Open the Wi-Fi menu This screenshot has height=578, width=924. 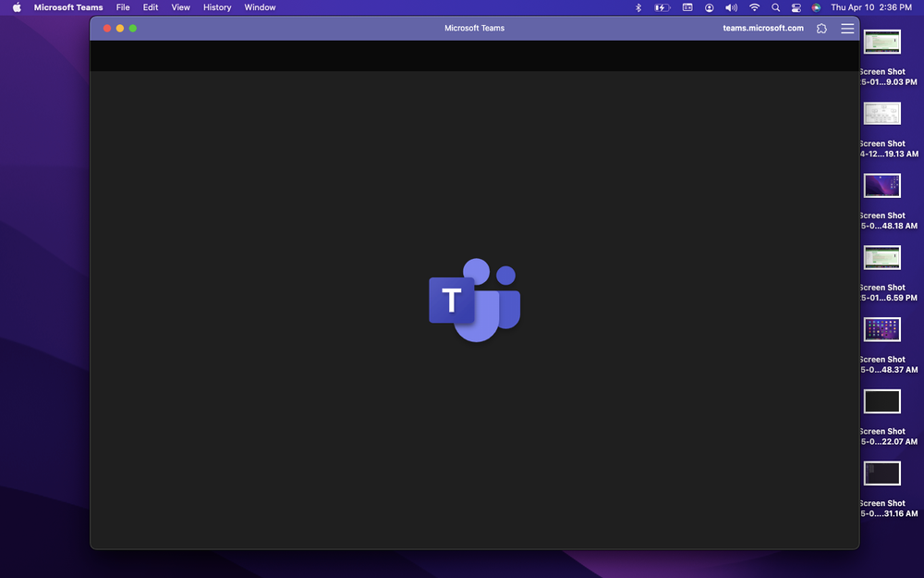coord(754,7)
